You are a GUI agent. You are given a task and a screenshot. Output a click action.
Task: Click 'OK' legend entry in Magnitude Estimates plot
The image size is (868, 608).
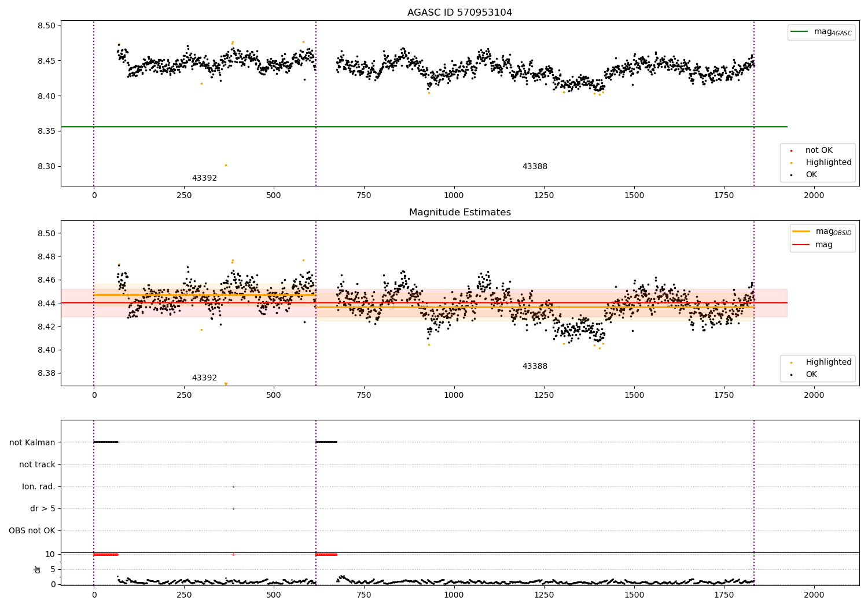(x=811, y=374)
